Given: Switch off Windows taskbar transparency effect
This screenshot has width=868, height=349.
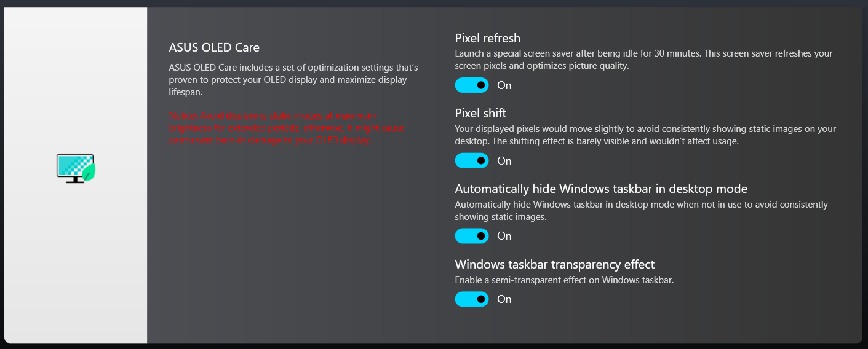Looking at the screenshot, I should pos(472,299).
